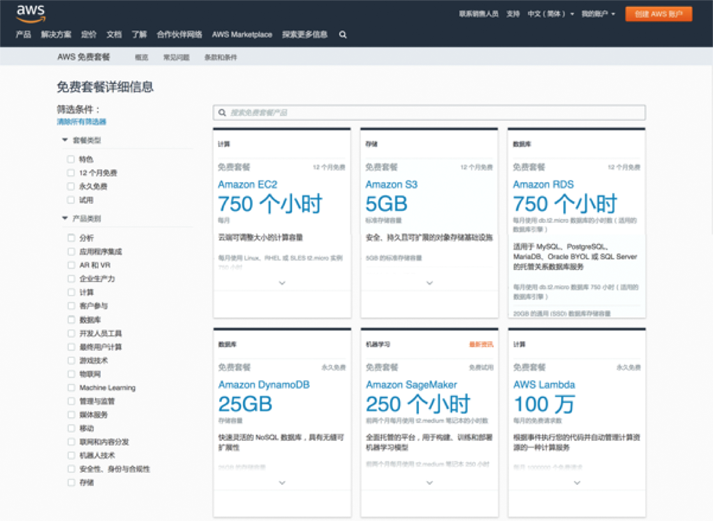The image size is (713, 521).
Task: Tick the 机器人技术 checkbox
Action: 71,456
